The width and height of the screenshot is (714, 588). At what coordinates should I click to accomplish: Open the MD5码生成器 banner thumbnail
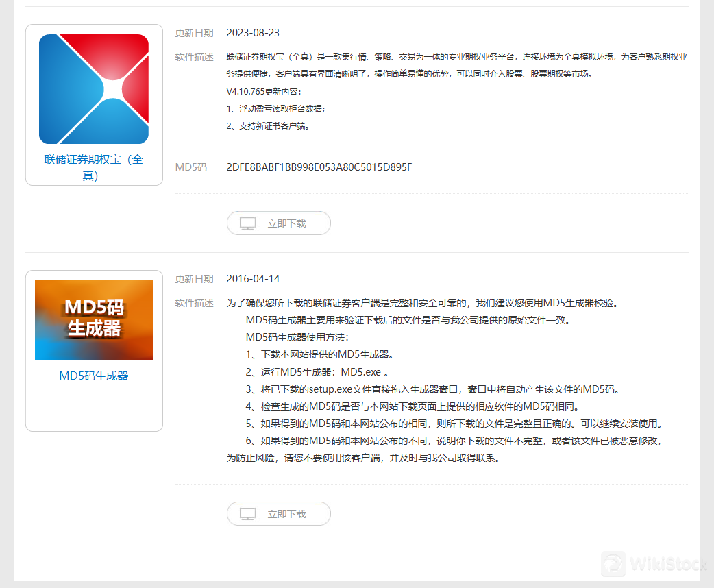pos(94,320)
